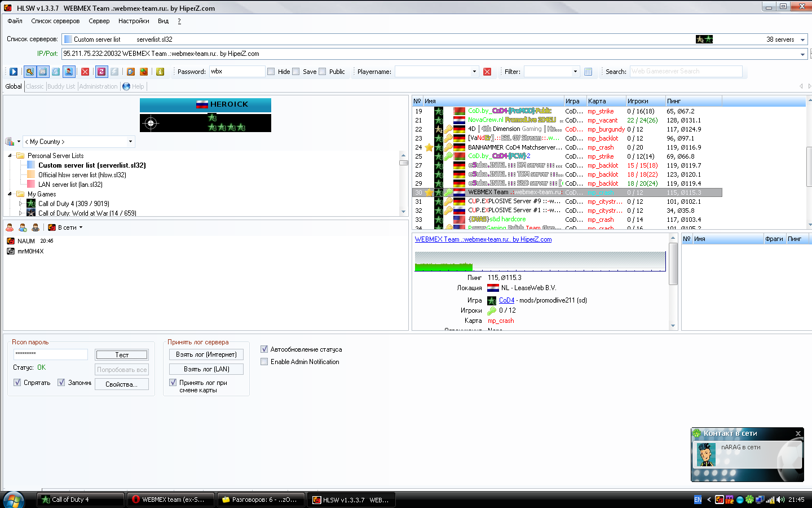Toggle the Save password checkbox
Viewport: 812px width, 508px height.
295,72
